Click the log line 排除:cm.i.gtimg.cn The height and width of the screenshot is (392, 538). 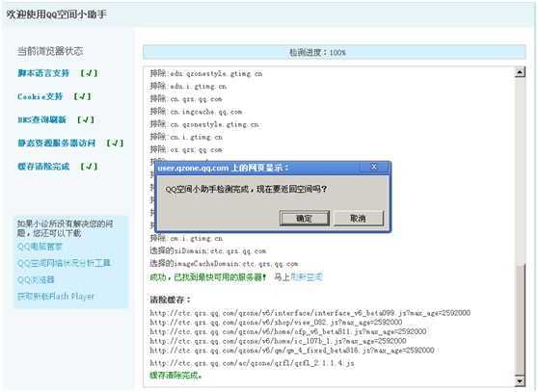click(x=186, y=238)
